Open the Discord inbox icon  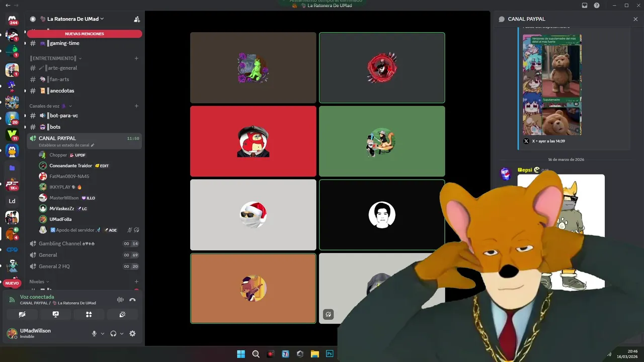point(585,5)
